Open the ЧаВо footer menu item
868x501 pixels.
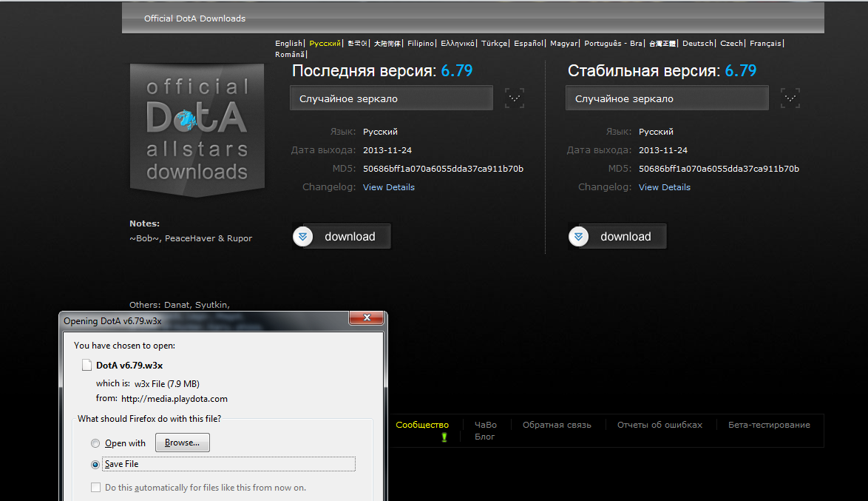[486, 425]
